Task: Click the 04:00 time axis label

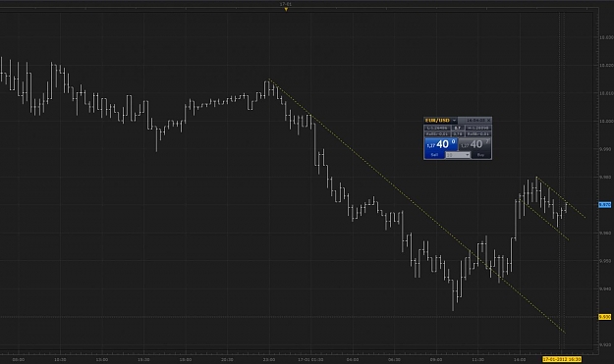Action: point(353,359)
